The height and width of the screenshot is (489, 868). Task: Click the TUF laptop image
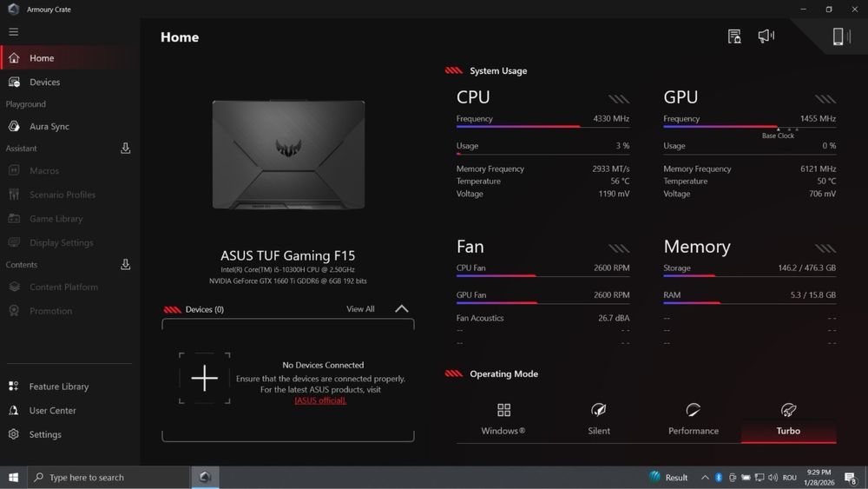[x=288, y=155]
